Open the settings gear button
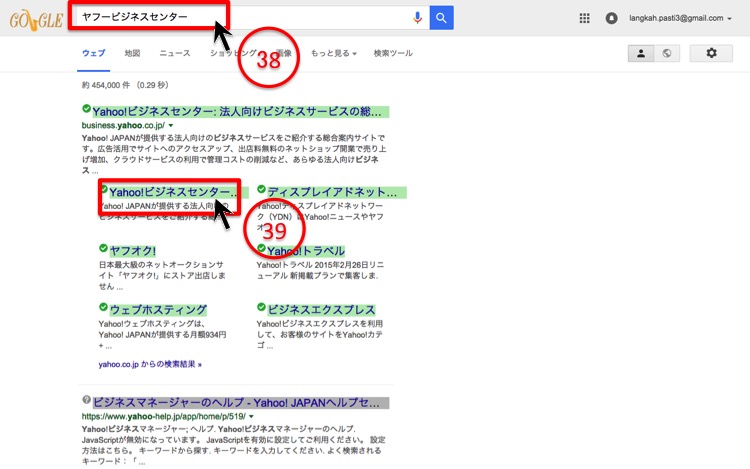 711,53
